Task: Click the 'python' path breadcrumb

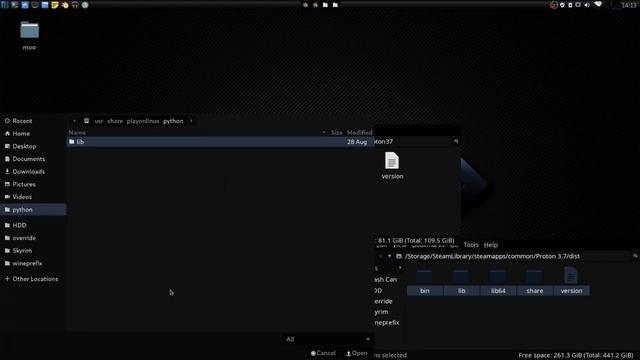Action: [x=173, y=121]
